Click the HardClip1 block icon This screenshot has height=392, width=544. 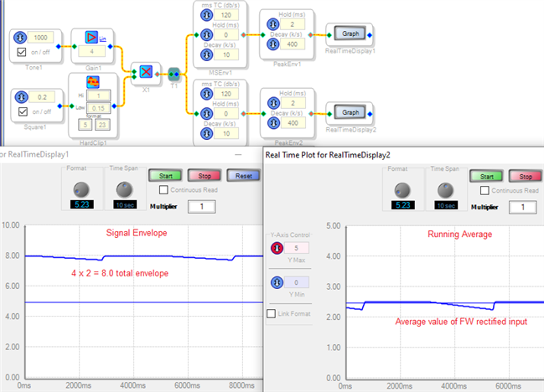tap(93, 82)
